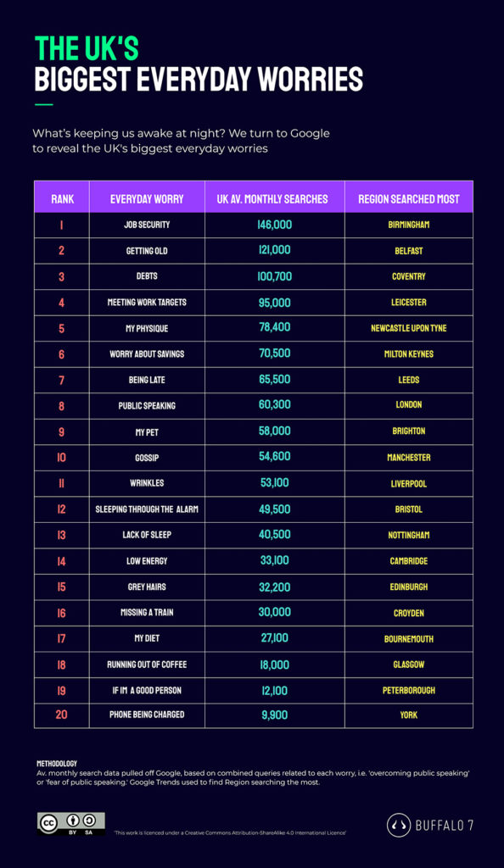Select the RANK column header
The image size is (504, 868).
point(62,199)
